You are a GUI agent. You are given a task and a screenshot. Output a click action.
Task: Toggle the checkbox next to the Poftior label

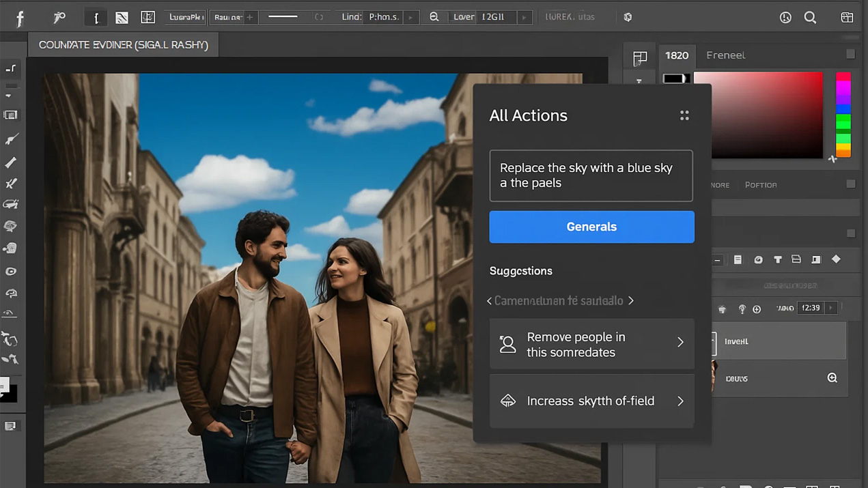pos(850,184)
